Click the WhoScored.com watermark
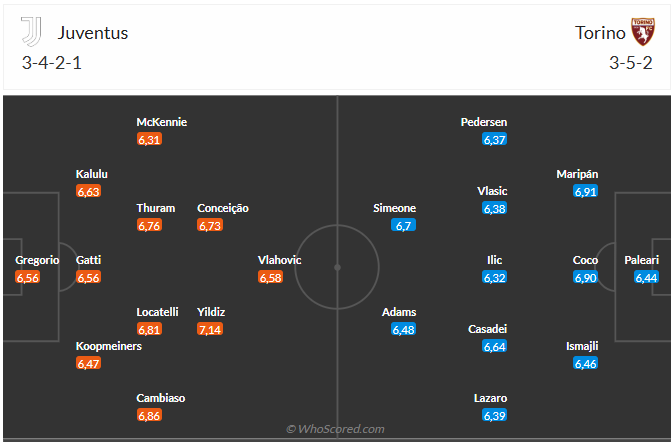Image resolution: width=672 pixels, height=442 pixels. coord(335,429)
